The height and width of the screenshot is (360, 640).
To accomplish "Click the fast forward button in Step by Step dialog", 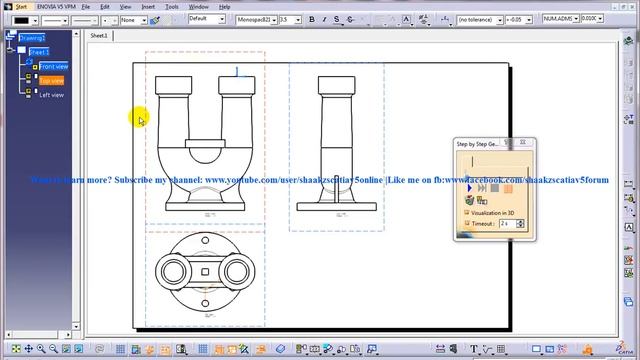I will click(x=482, y=188).
